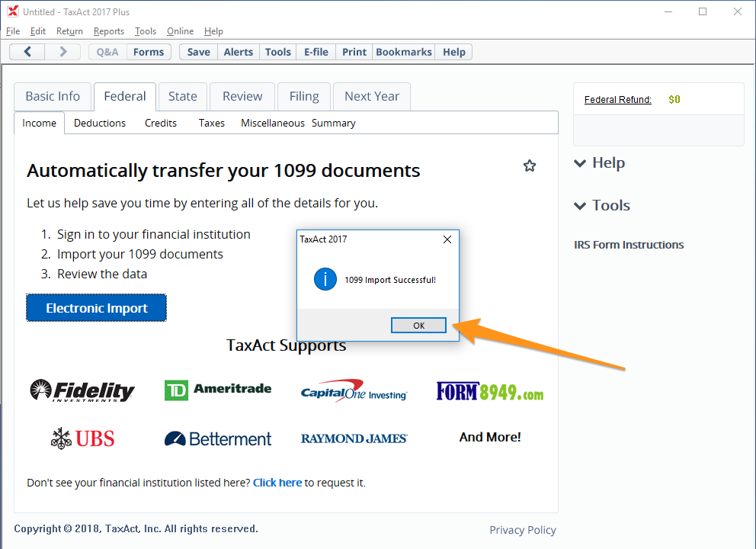Open the Help menu in menu bar
Screen dimensions: 756x549
(x=213, y=31)
